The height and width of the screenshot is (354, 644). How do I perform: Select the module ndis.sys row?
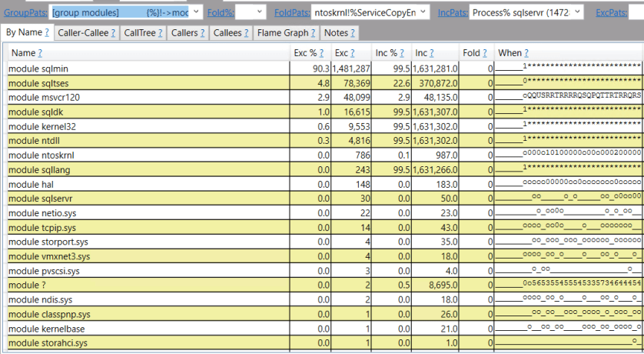[x=324, y=299]
